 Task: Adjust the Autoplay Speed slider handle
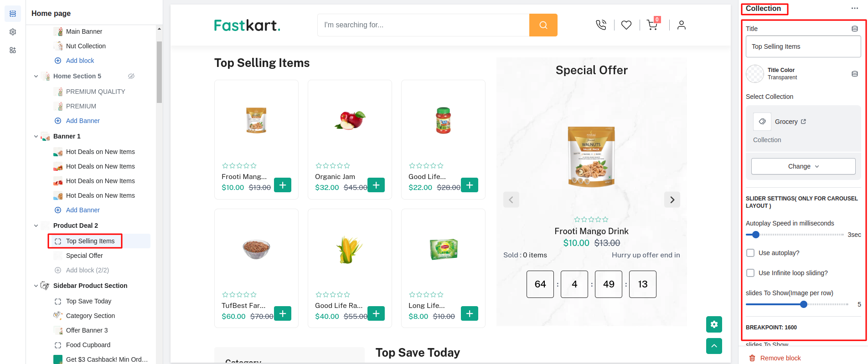click(756, 235)
